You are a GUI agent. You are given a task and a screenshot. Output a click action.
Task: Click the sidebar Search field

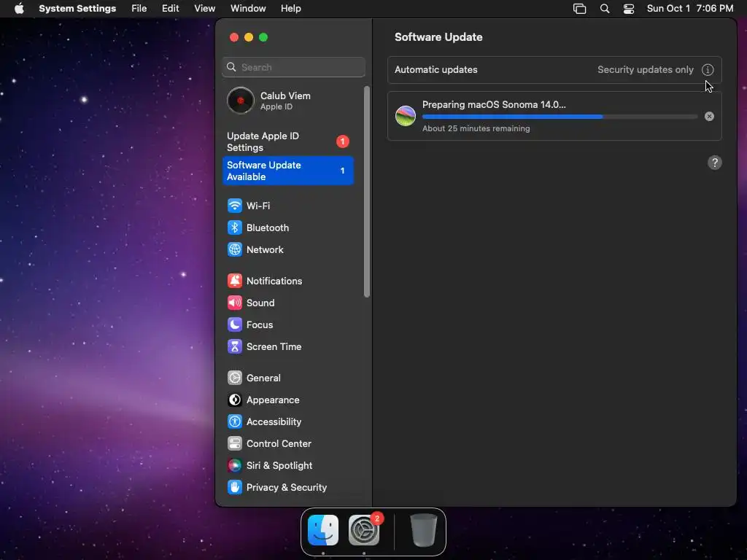[293, 67]
